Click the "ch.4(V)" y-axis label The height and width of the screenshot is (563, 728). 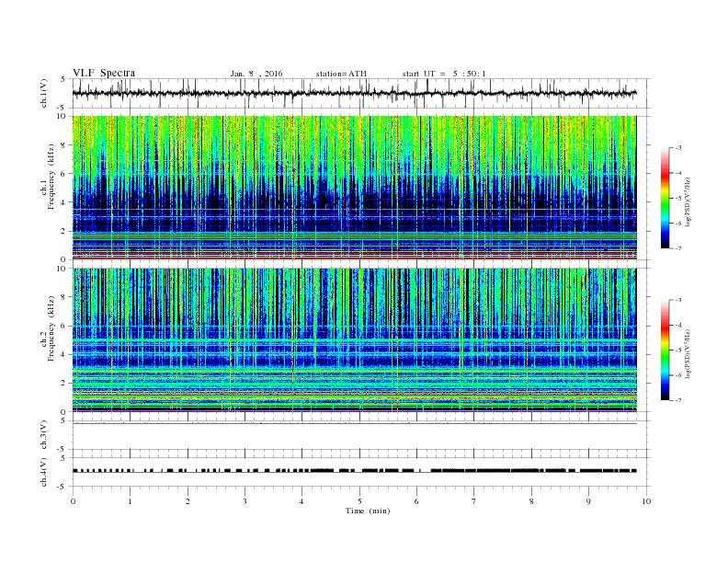[44, 473]
